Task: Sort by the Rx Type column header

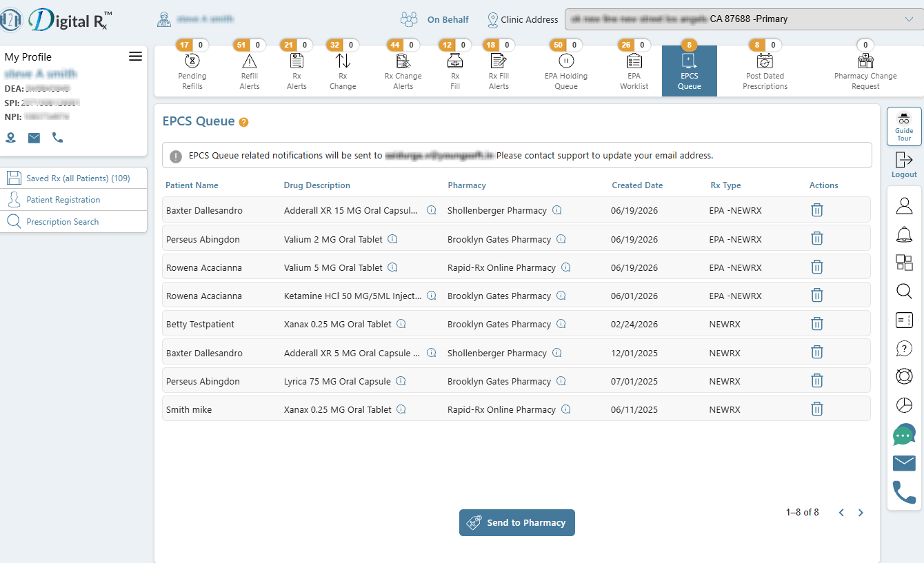Action: [725, 185]
